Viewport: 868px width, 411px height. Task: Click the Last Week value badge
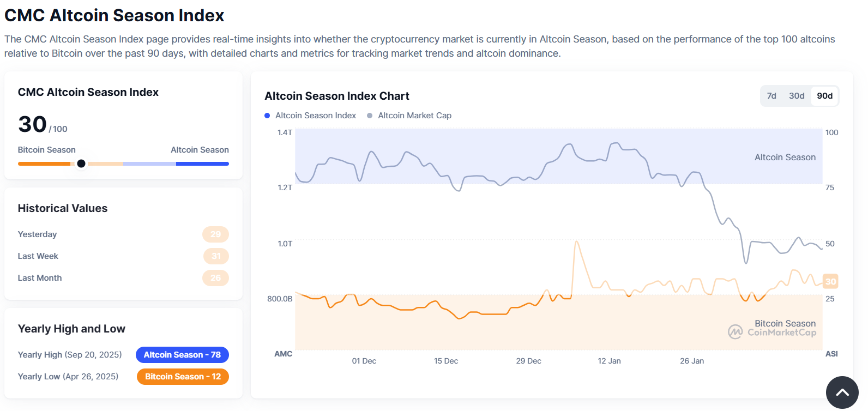pos(216,256)
